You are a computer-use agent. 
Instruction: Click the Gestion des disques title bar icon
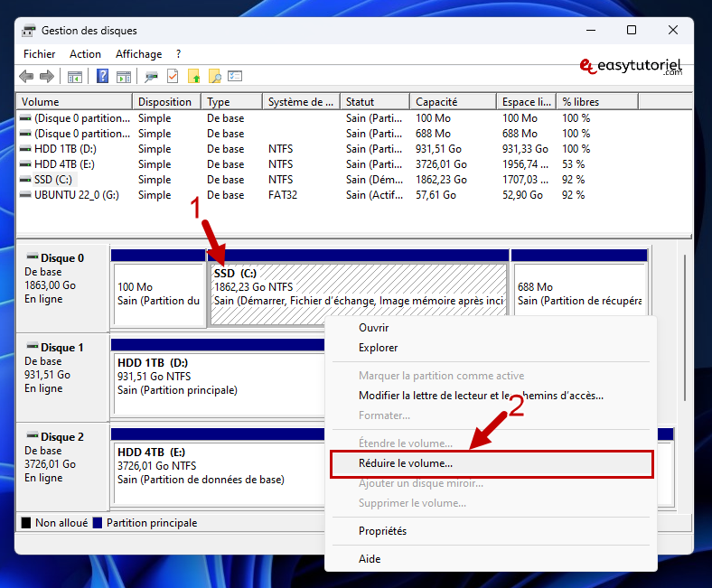point(29,31)
